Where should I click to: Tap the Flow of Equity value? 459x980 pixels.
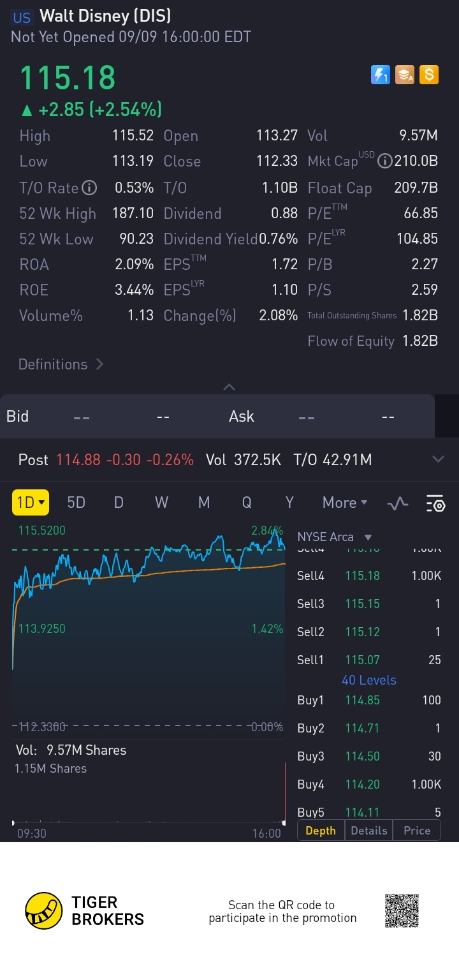[420, 341]
